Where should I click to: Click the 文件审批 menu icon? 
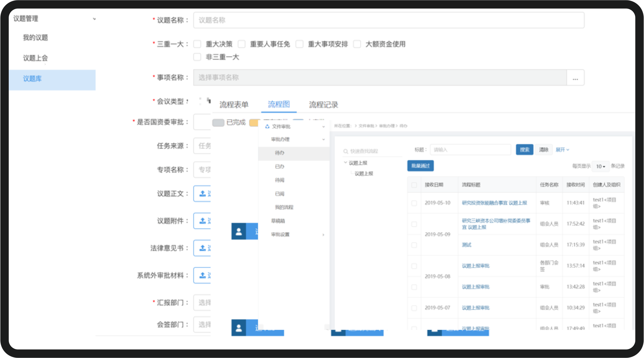(x=267, y=126)
